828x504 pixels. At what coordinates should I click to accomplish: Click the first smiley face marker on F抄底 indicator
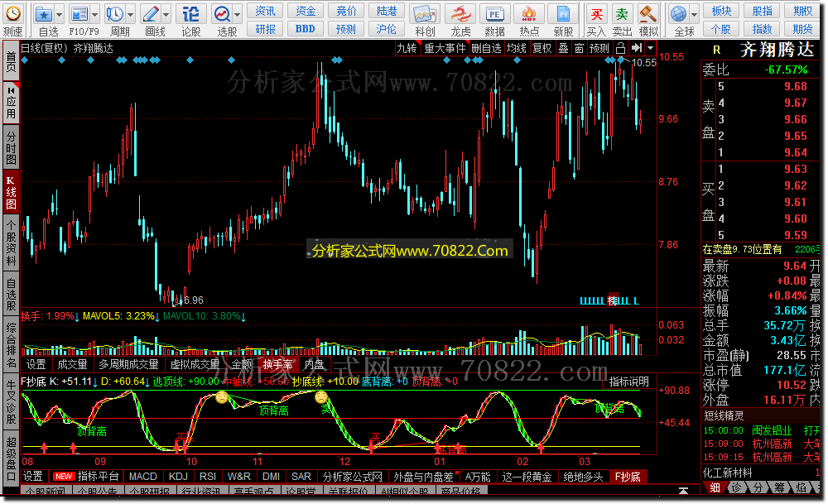[222, 397]
